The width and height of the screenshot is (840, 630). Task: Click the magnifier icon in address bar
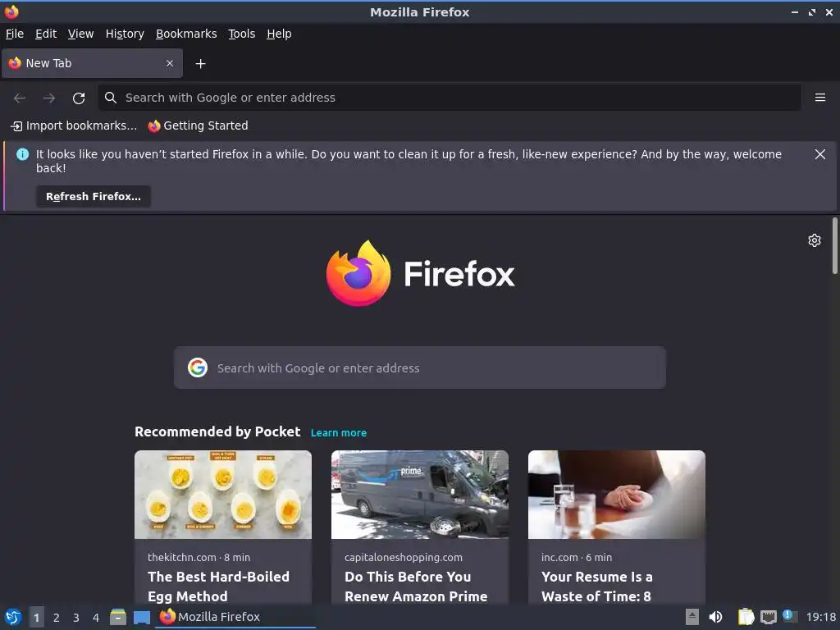point(111,98)
